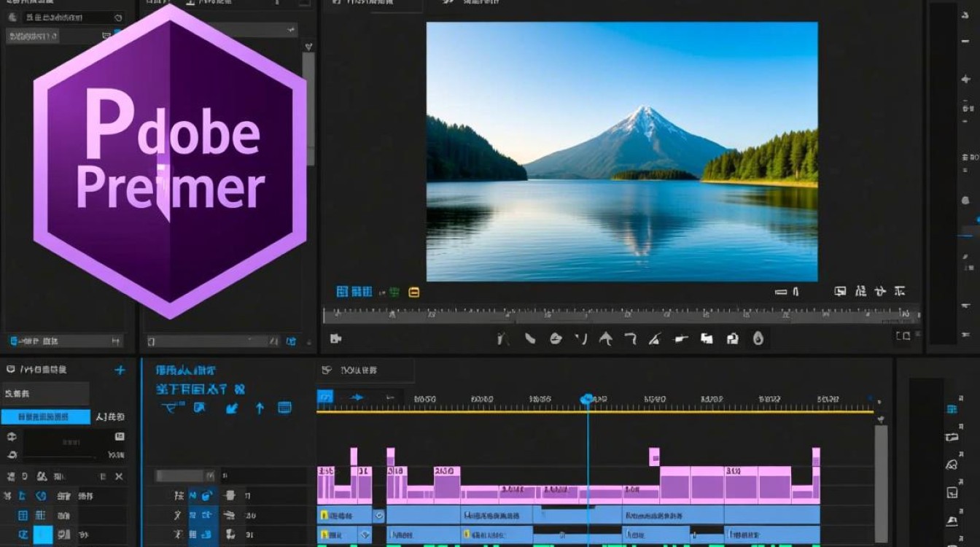Screen dimensions: 980x547
Task: Click the green icon below the program monitor
Action: 394,292
